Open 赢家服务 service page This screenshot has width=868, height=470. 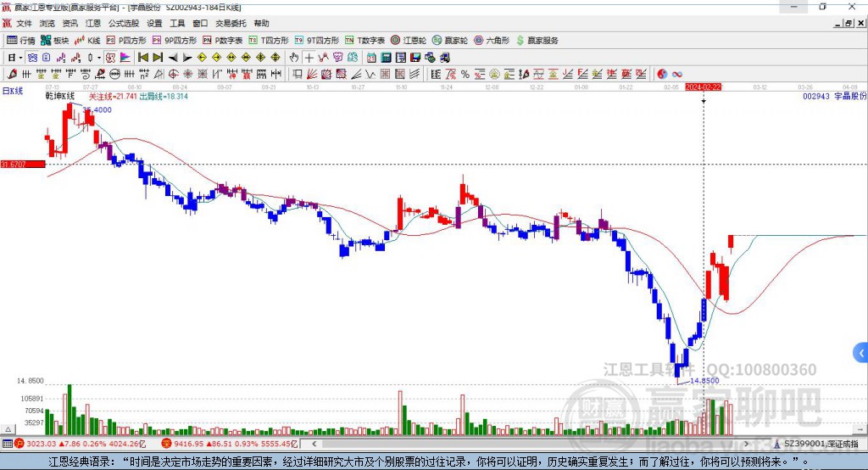pos(537,41)
